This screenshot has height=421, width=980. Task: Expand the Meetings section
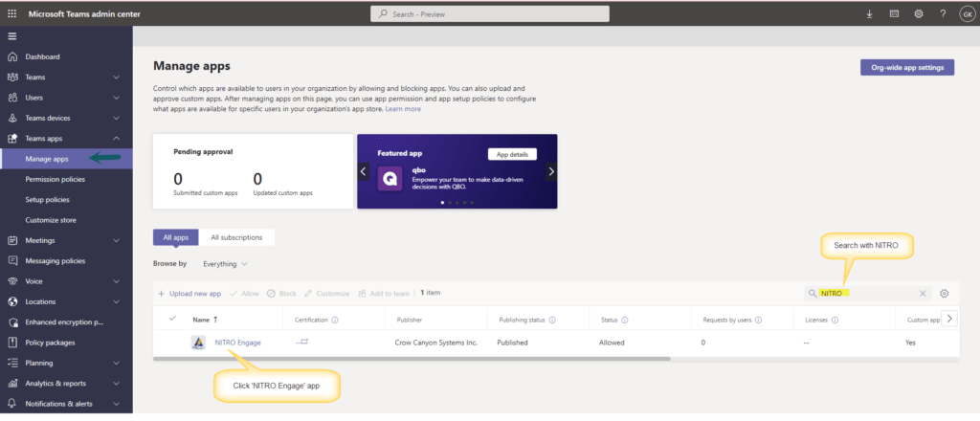point(116,240)
